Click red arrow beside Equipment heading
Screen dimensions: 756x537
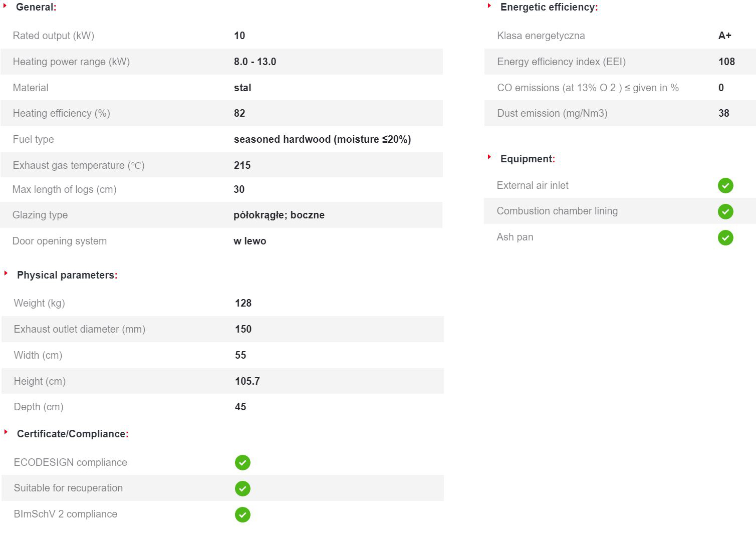point(489,157)
